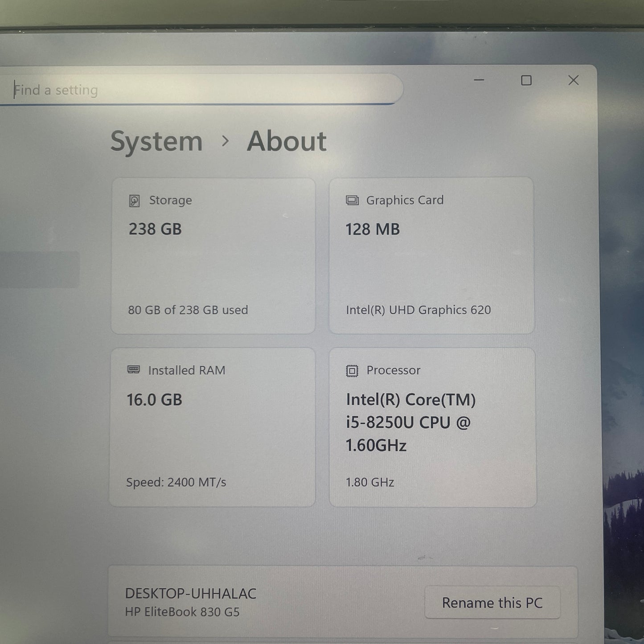
Task: Open the Storage 238 GB card
Action: pyautogui.click(x=213, y=256)
